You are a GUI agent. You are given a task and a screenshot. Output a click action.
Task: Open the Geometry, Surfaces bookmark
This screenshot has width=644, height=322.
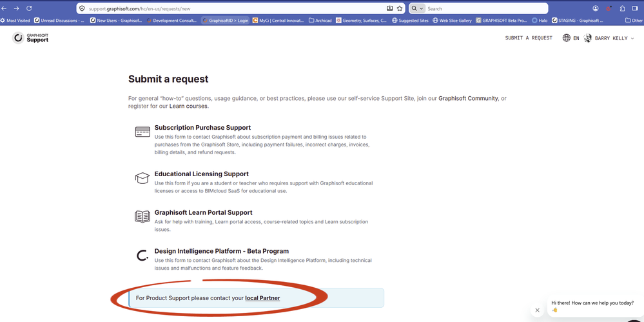[x=362, y=20]
